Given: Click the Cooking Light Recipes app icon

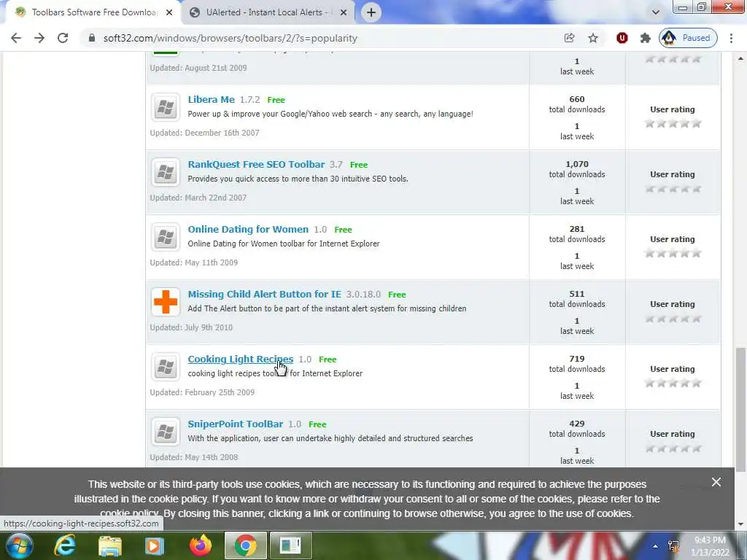Looking at the screenshot, I should pos(166,367).
